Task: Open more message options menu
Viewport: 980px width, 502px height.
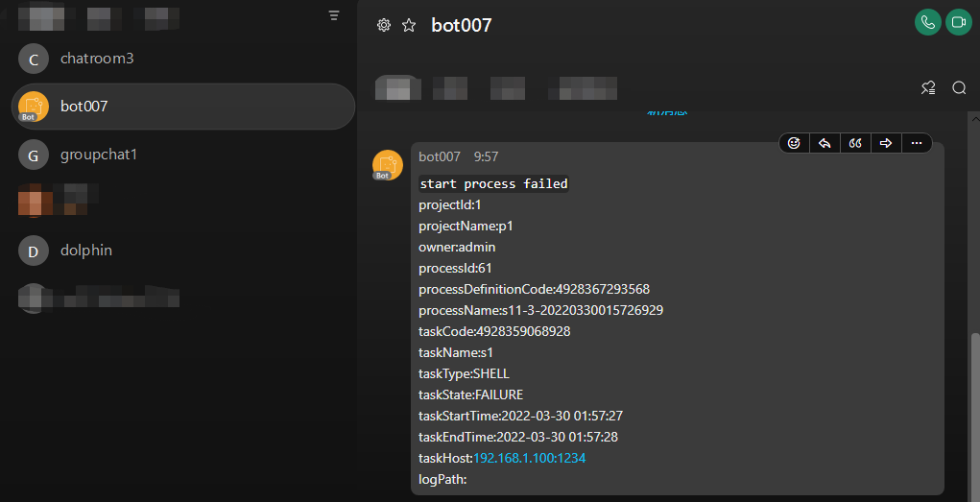Action: point(917,143)
